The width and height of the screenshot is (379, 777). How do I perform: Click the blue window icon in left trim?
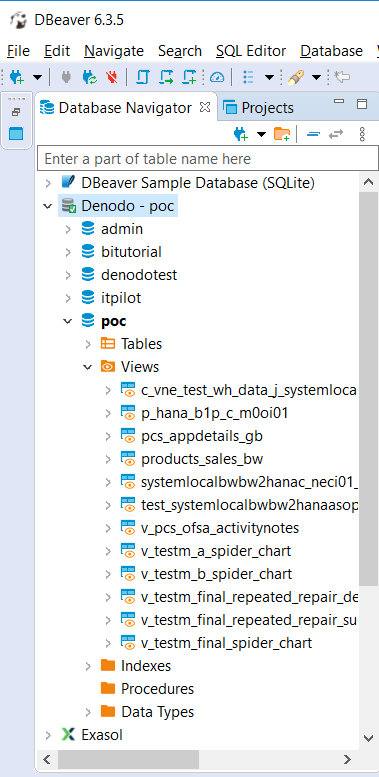(16, 134)
